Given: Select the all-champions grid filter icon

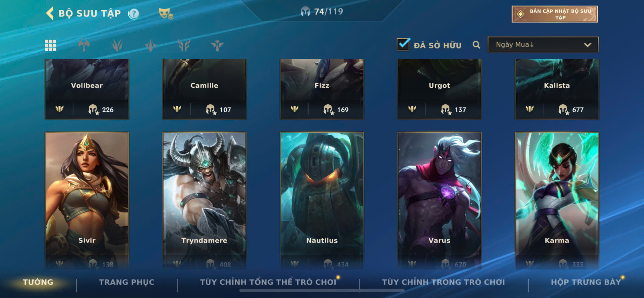Looking at the screenshot, I should click(x=51, y=45).
